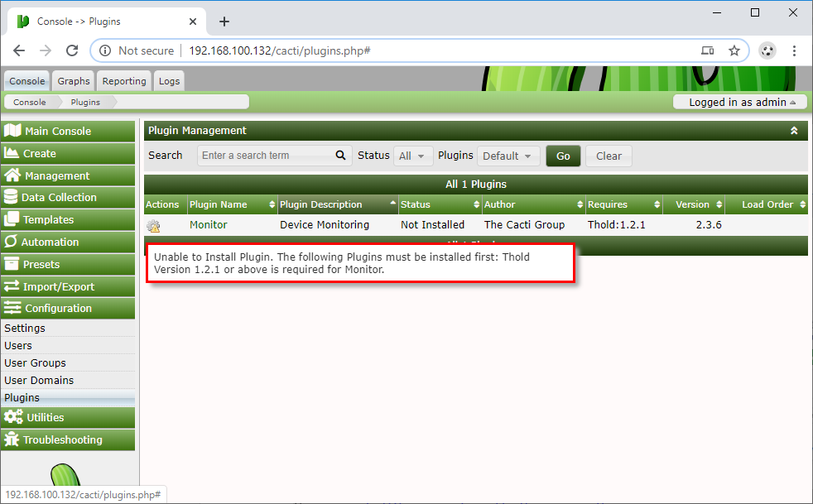
Task: Click the Go button
Action: point(563,156)
